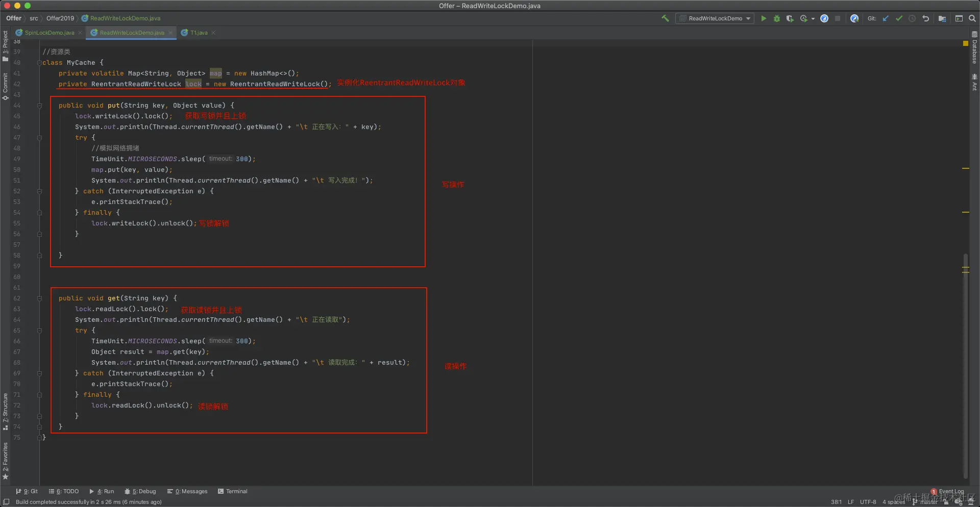Click the second blue round plugin icon
Viewport: 980px width, 507px height.
[x=854, y=18]
